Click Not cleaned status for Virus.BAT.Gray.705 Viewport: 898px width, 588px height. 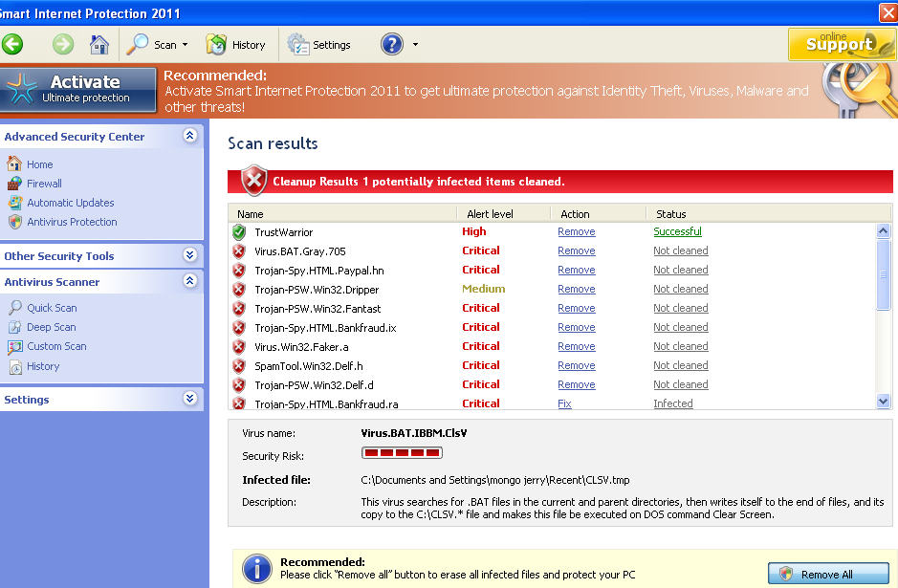tap(680, 250)
